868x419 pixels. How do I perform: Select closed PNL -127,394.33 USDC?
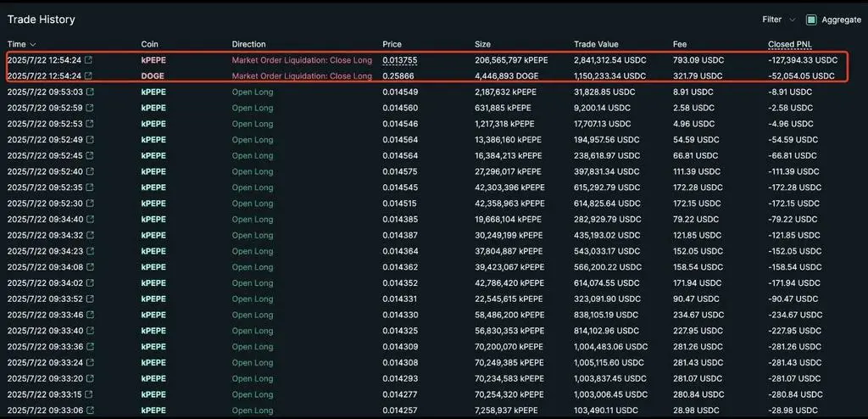pyautogui.click(x=803, y=60)
